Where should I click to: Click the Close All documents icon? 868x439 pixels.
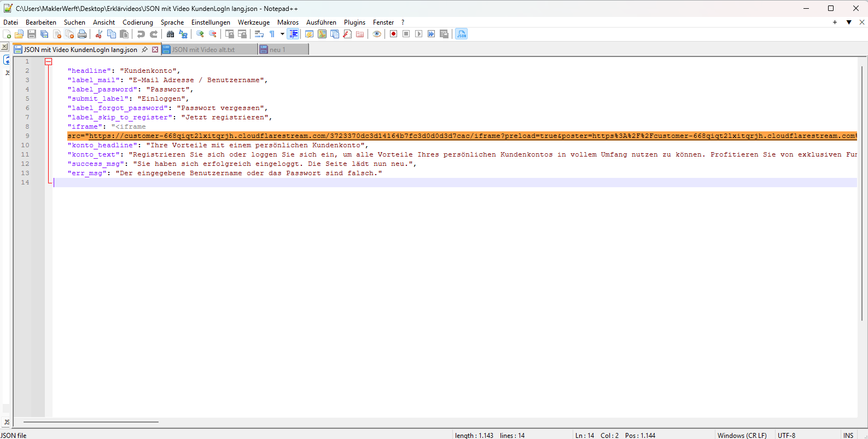pos(69,34)
